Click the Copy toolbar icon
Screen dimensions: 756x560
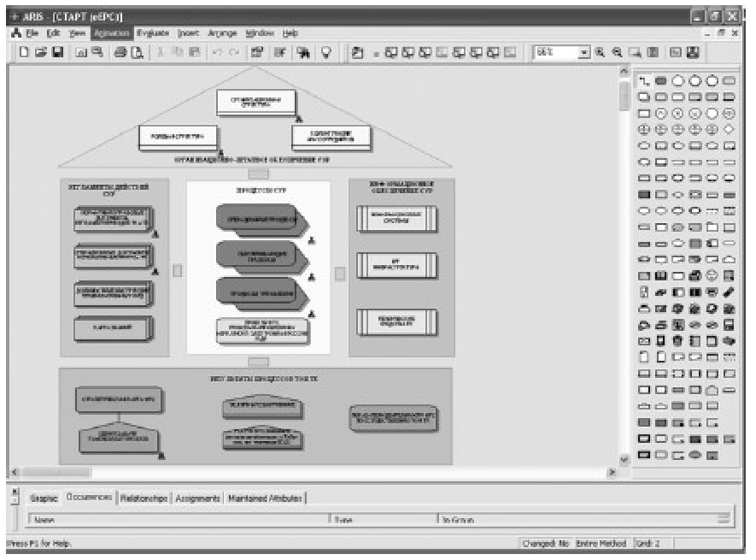(x=178, y=52)
